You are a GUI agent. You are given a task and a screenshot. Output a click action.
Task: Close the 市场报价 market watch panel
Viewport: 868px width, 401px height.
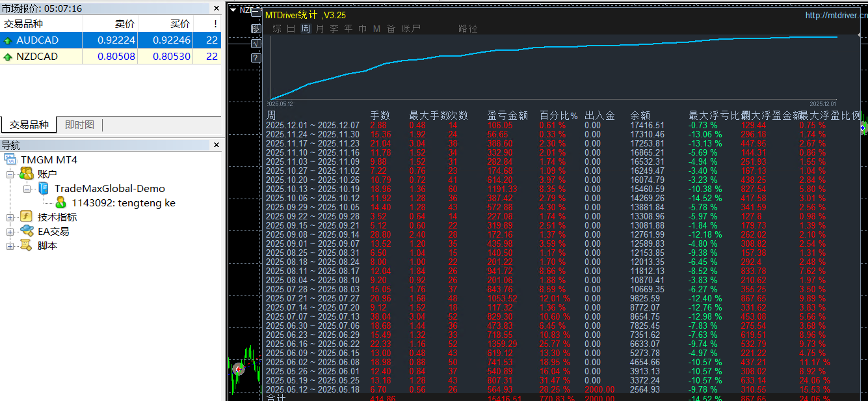(x=217, y=8)
